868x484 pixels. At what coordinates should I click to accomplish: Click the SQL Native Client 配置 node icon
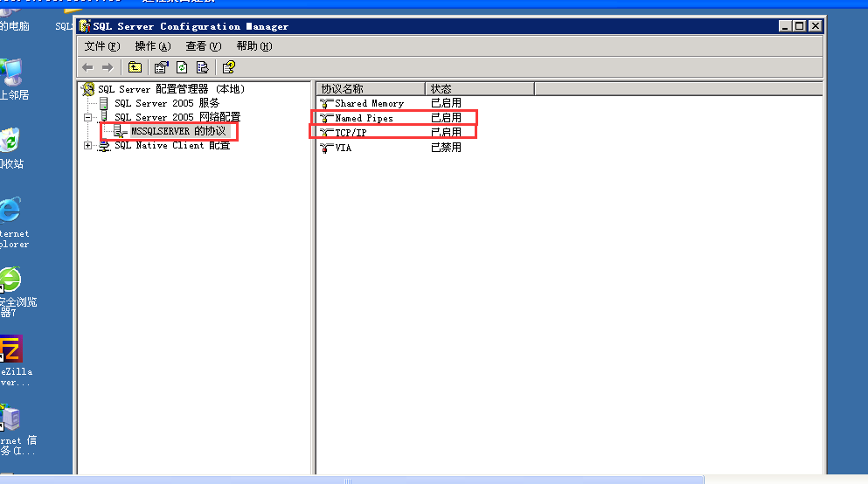[103, 146]
